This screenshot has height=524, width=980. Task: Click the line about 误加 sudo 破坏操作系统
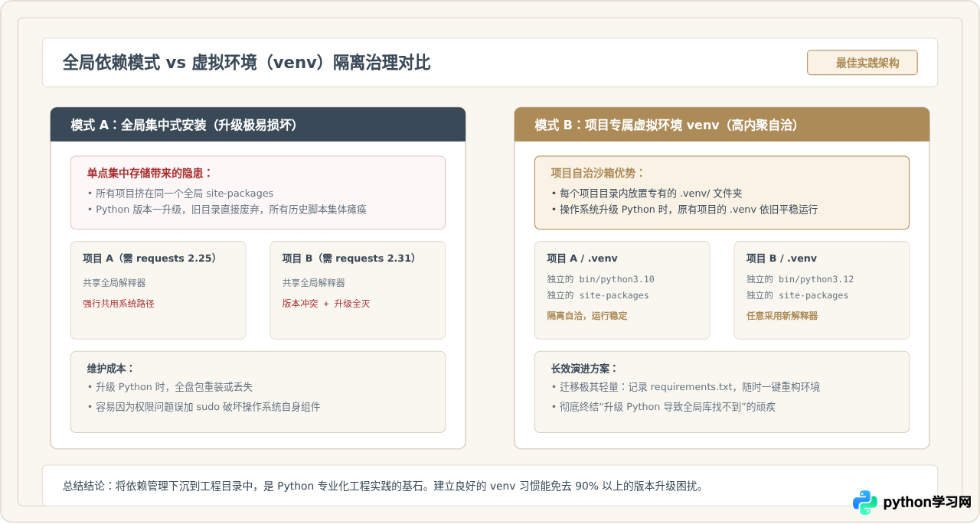point(204,407)
